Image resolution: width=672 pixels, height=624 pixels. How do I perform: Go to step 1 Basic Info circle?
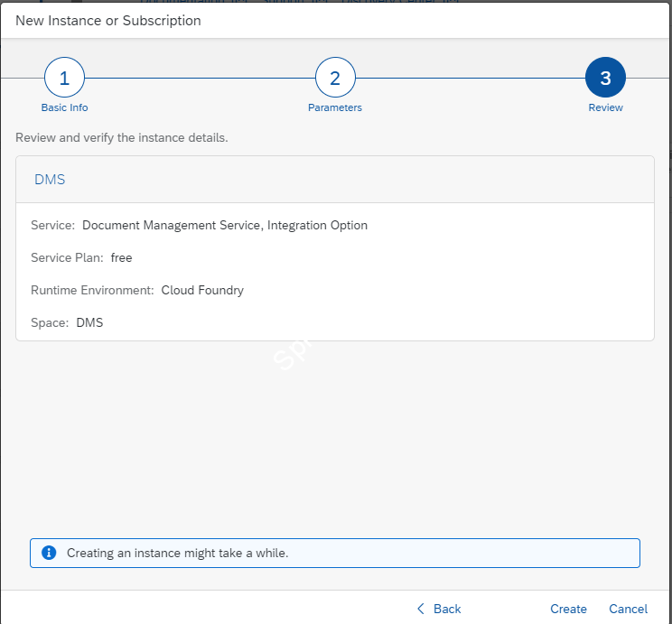[64, 78]
